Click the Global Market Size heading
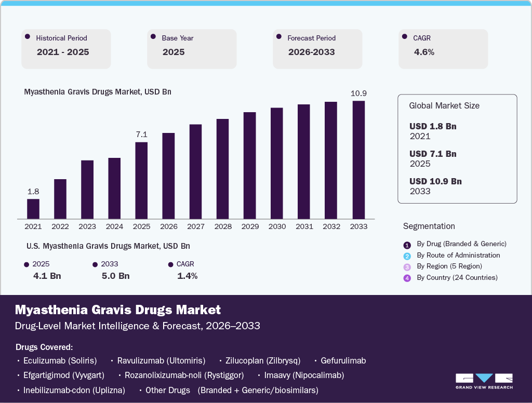The image size is (532, 403). (444, 106)
